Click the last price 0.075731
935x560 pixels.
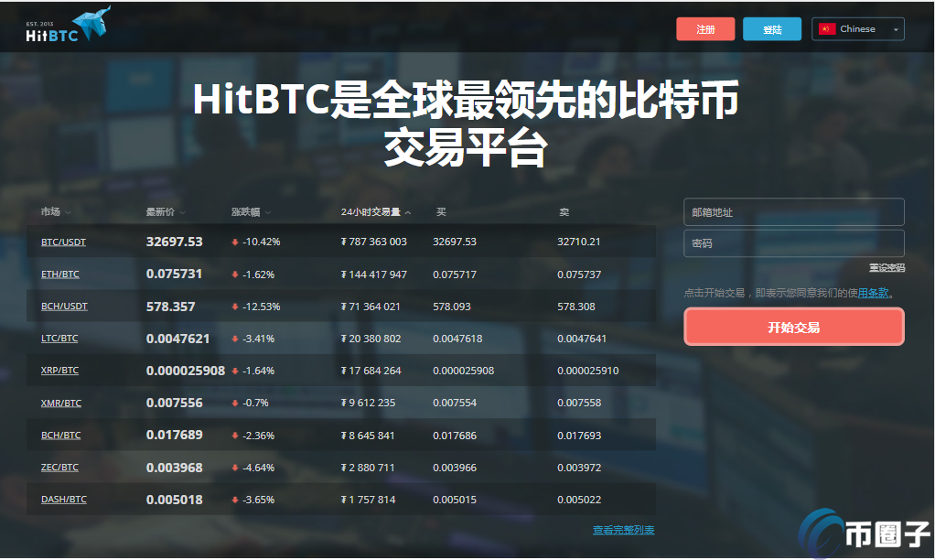click(174, 274)
